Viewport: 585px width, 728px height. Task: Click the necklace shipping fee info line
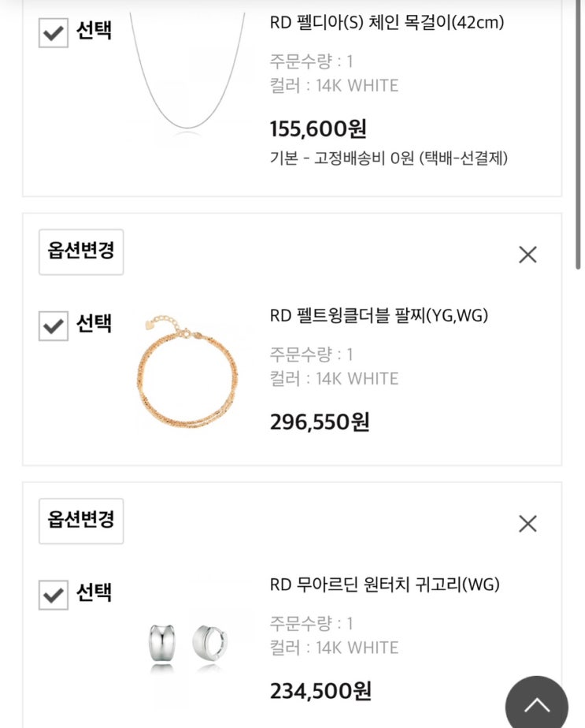coord(388,158)
